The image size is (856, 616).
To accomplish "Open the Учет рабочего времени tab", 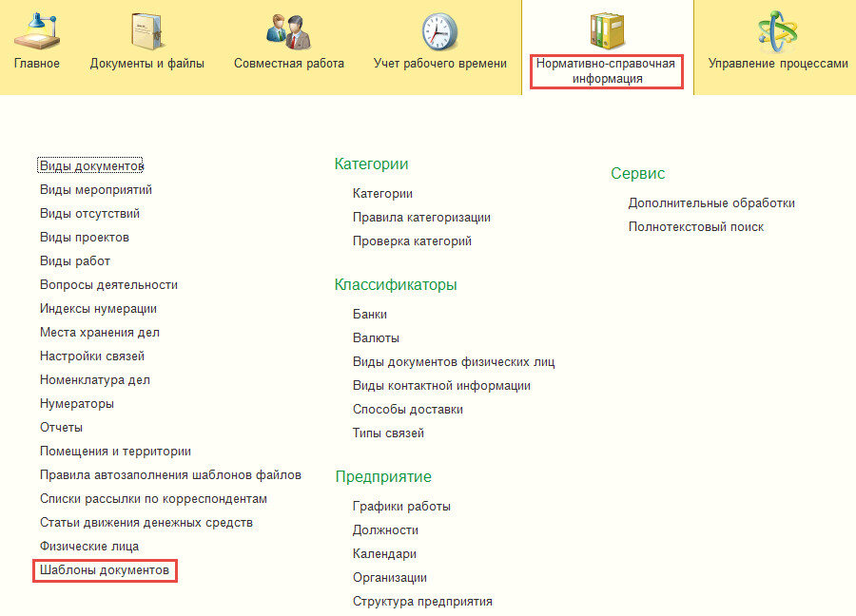I will point(440,64).
